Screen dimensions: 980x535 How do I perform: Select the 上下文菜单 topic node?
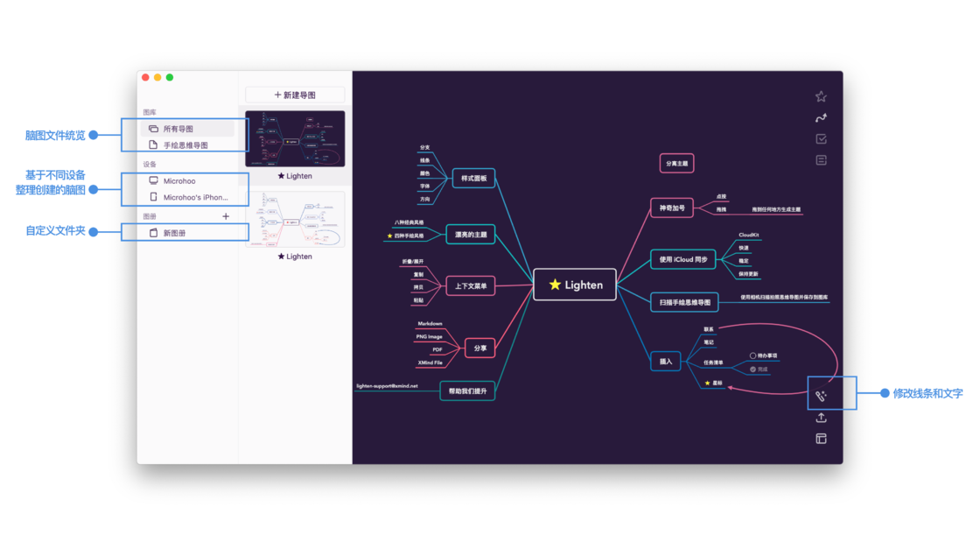coord(471,286)
